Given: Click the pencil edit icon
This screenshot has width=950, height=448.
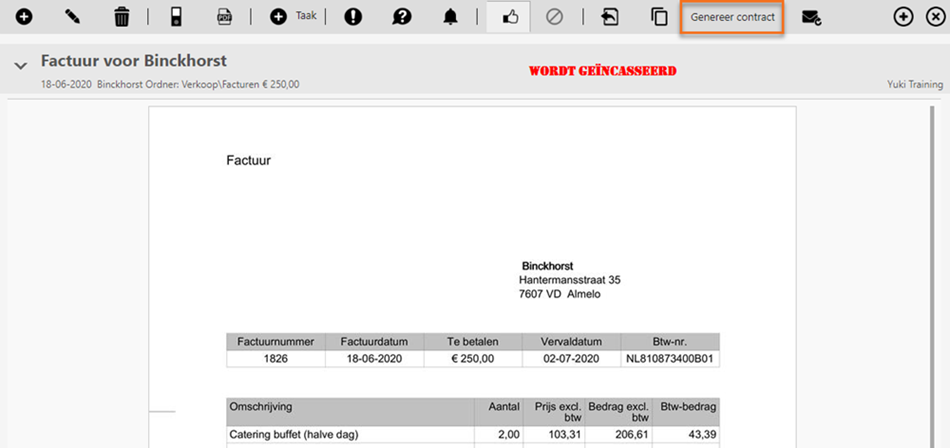Looking at the screenshot, I should [x=73, y=17].
